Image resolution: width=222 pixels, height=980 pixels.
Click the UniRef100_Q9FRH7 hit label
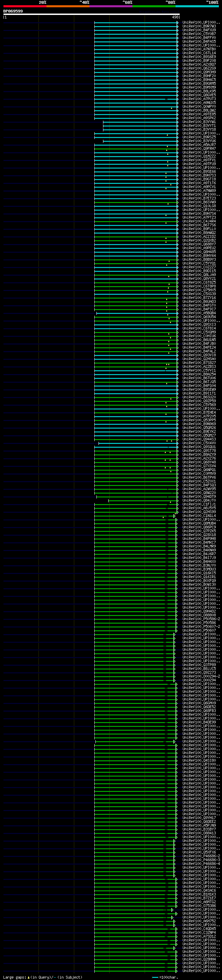pyautogui.click(x=199, y=148)
